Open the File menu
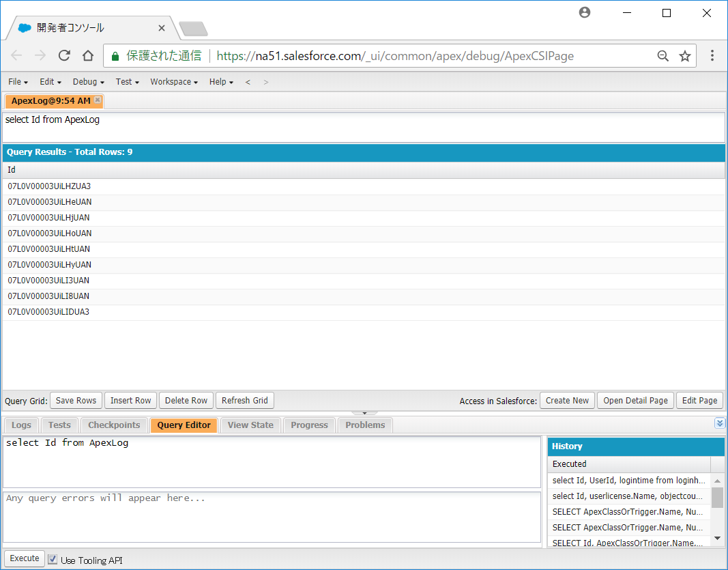Viewport: 728px width, 570px height. click(x=18, y=82)
